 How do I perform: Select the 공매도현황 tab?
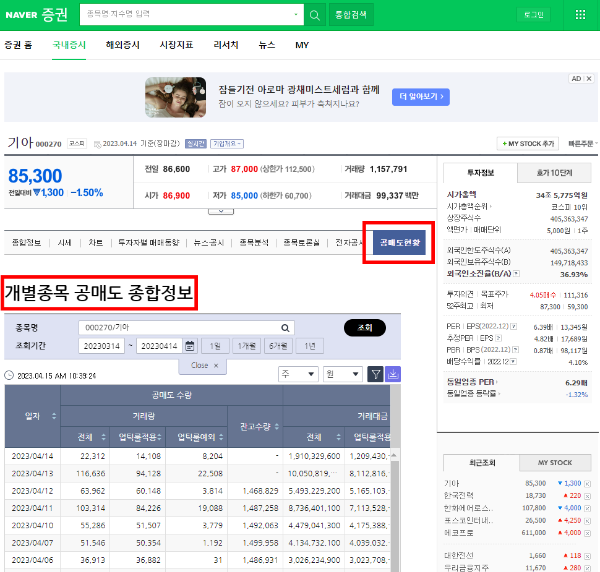click(399, 243)
